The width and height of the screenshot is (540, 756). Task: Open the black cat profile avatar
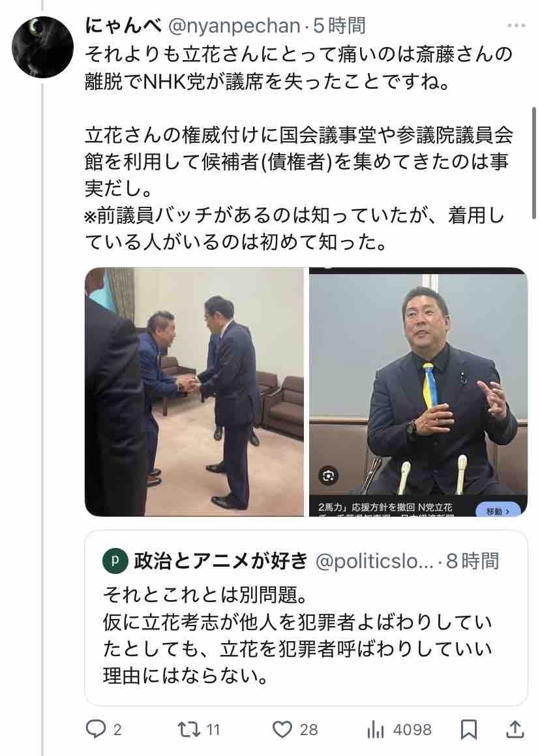tap(42, 47)
